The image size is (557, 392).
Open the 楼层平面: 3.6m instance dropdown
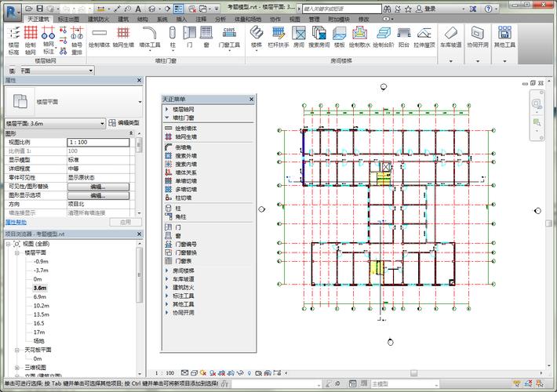103,123
